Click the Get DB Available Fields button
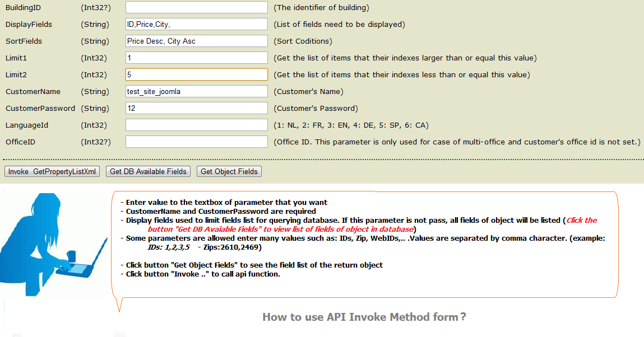 click(148, 171)
